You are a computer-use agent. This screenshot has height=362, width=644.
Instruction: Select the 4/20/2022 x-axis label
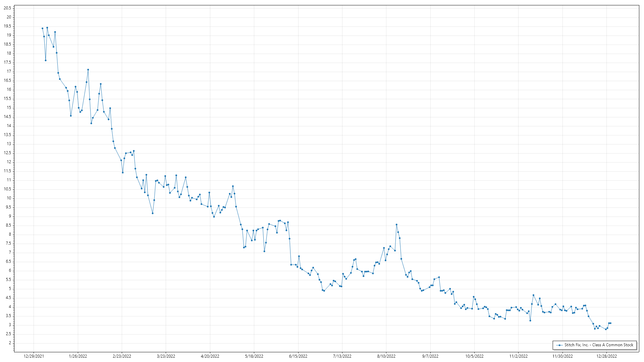pyautogui.click(x=210, y=356)
